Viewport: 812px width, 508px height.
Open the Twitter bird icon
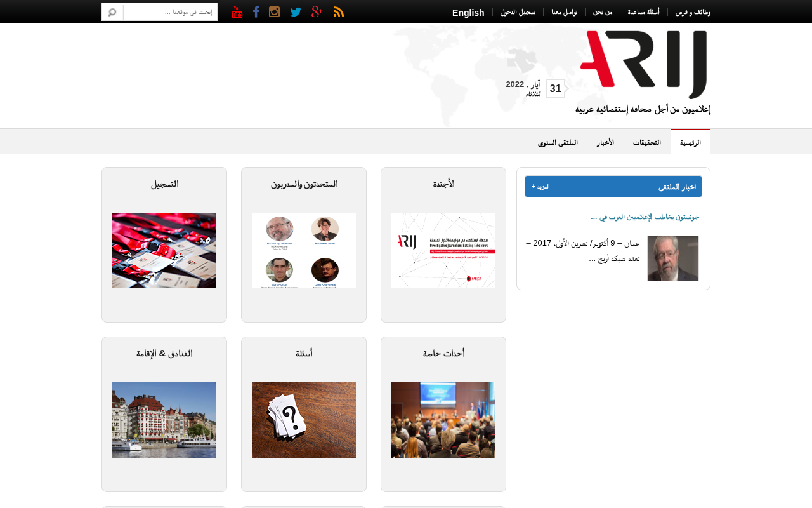click(296, 11)
